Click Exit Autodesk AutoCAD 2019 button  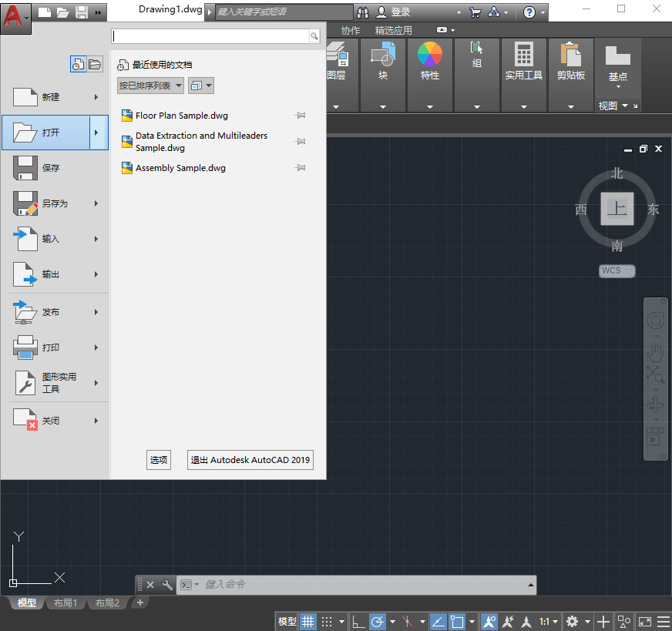(x=250, y=460)
